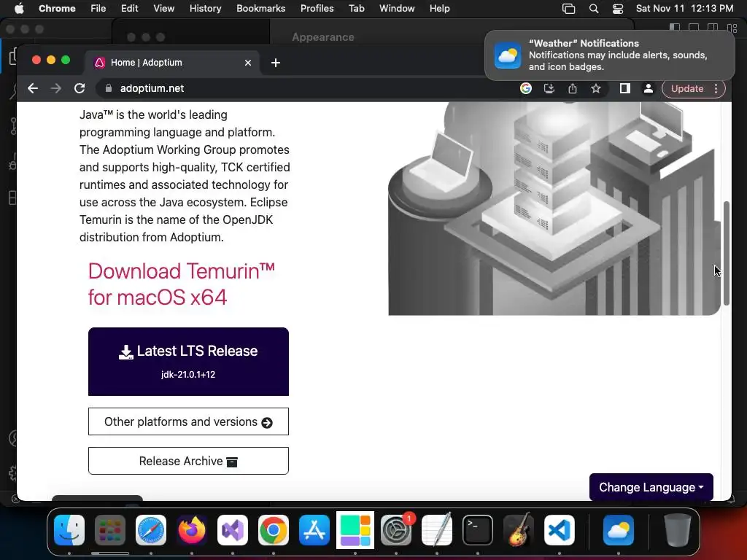This screenshot has width=747, height=560.
Task: Open the Trash in the Dock
Action: pos(678,530)
